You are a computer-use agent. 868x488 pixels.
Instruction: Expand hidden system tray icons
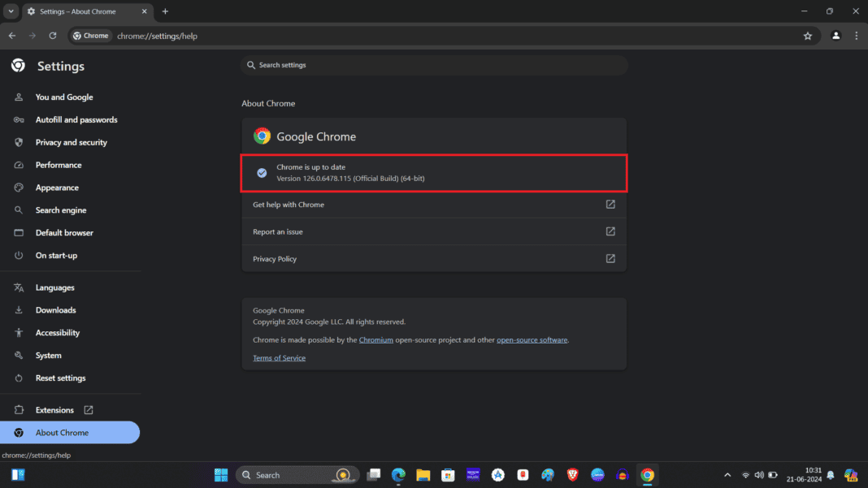coord(727,475)
